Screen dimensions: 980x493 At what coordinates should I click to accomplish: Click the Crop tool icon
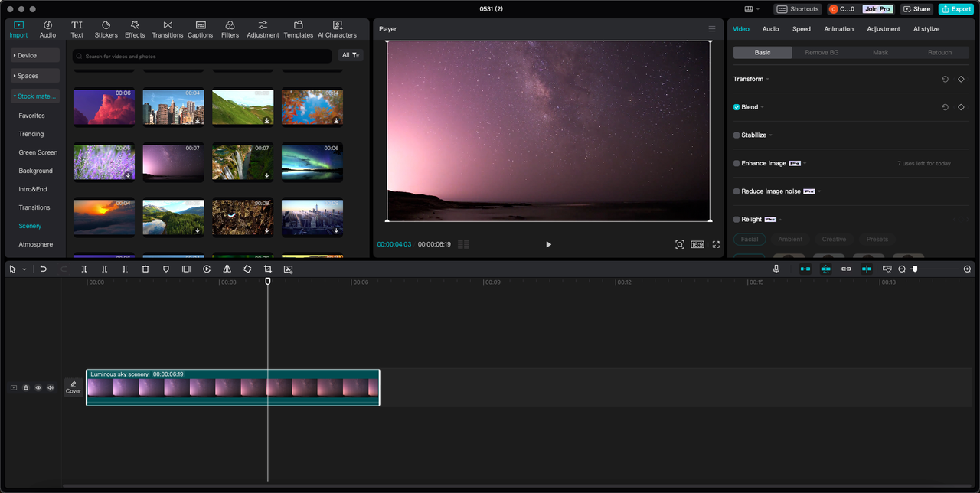[268, 269]
